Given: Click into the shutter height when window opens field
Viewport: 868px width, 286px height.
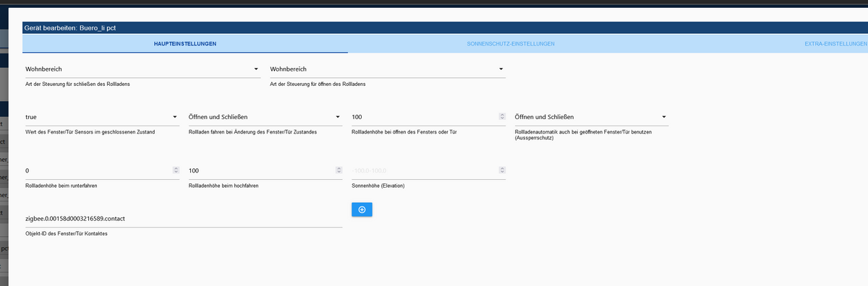Looking at the screenshot, I should pyautogui.click(x=423, y=117).
